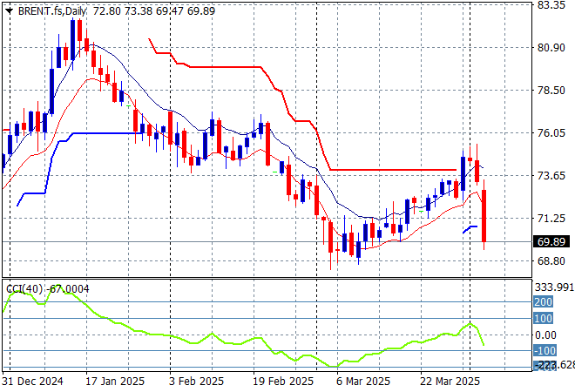Image resolution: width=575 pixels, height=392 pixels.
Task: Click the 22 Mar 2025 date label
Action: pyautogui.click(x=450, y=382)
